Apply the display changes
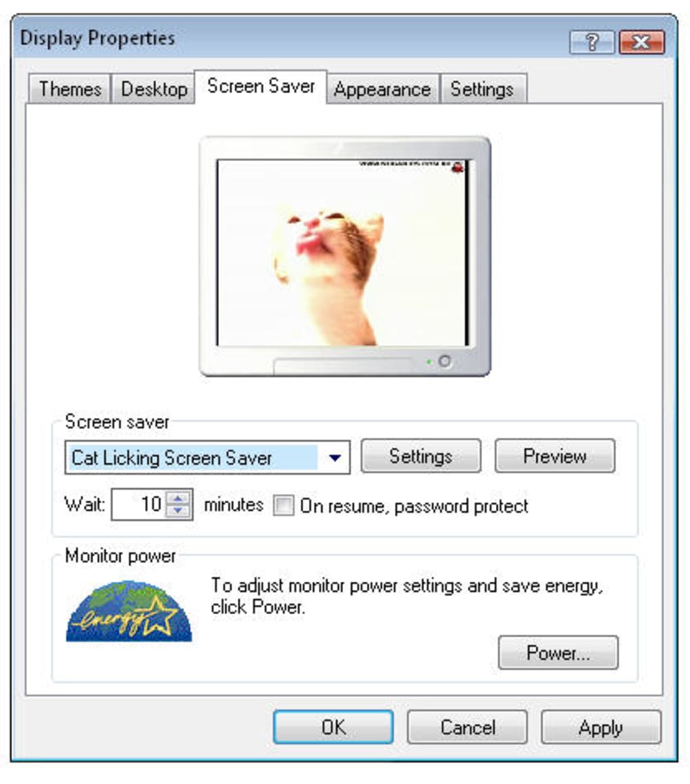The width and height of the screenshot is (690, 784). click(601, 727)
